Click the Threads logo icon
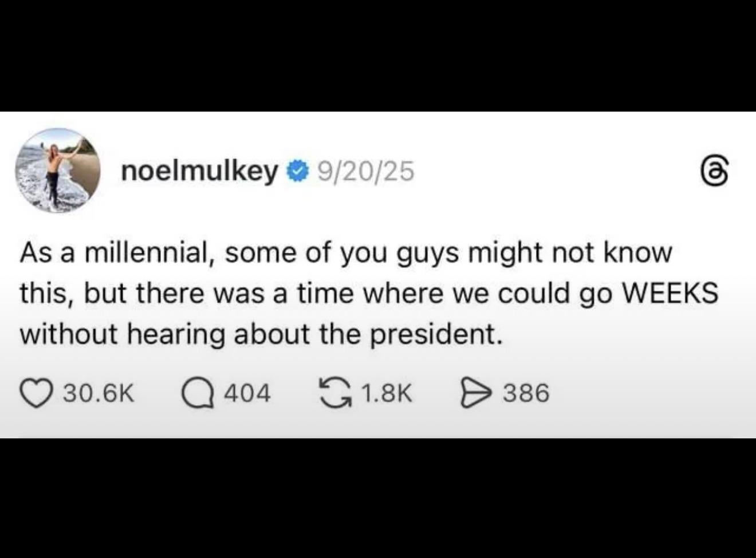 tap(716, 171)
